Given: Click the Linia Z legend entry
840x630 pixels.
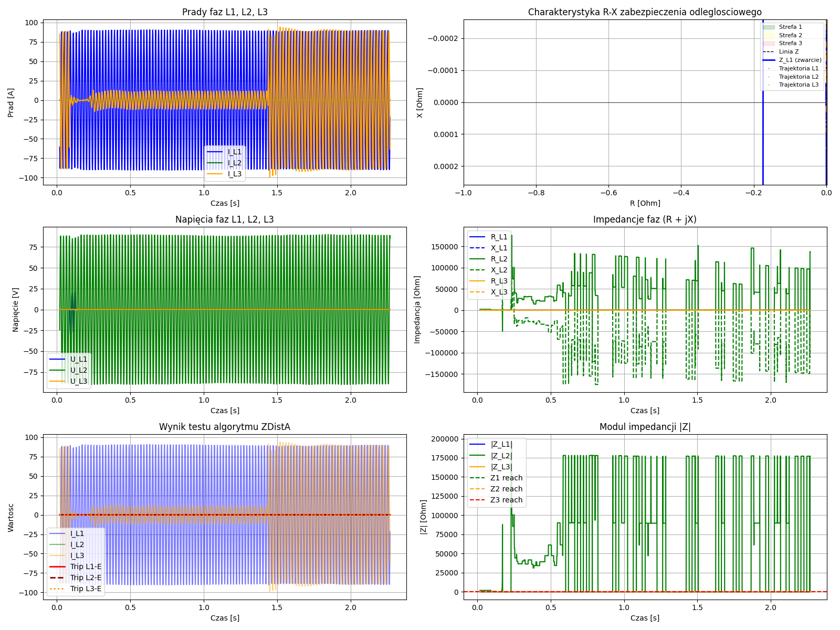Looking at the screenshot, I should [x=789, y=51].
